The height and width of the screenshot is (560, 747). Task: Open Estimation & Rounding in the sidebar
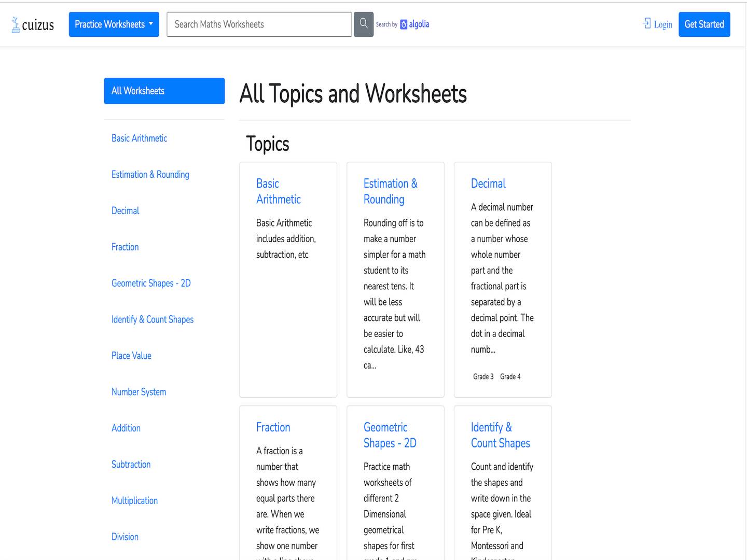150,175
